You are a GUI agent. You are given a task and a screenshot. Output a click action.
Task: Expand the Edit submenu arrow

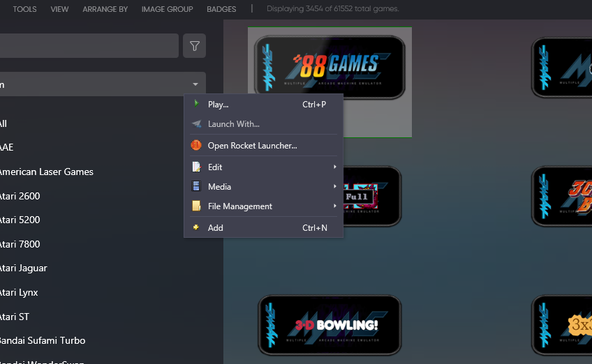click(334, 167)
